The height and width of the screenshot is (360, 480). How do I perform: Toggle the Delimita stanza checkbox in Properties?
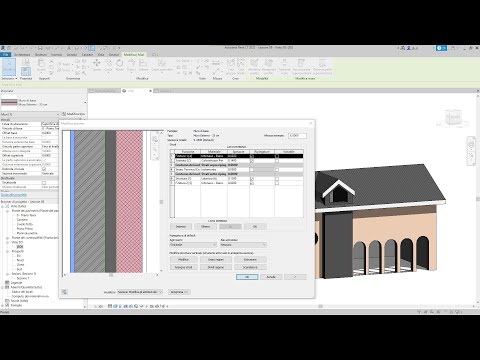[44, 169]
